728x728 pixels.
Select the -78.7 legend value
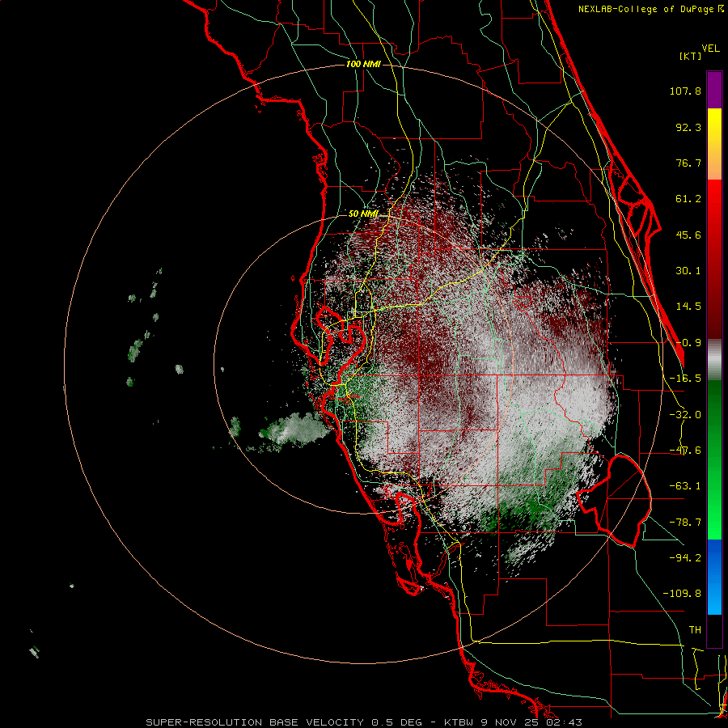pos(685,523)
